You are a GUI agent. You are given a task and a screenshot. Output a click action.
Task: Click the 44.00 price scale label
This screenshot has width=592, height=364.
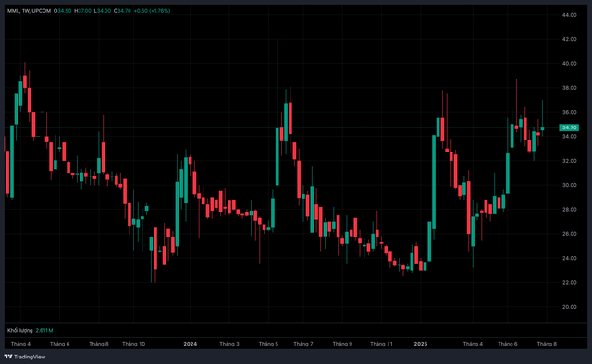[x=570, y=15]
